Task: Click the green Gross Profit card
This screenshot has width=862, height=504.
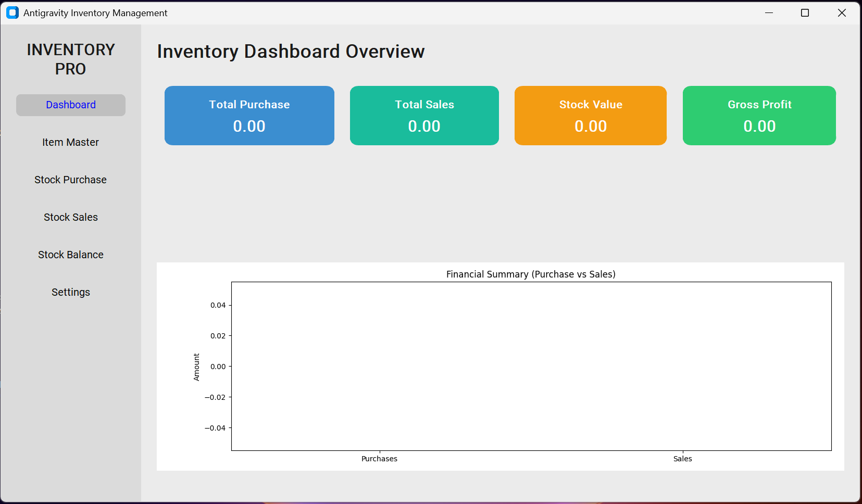Action: point(759,116)
